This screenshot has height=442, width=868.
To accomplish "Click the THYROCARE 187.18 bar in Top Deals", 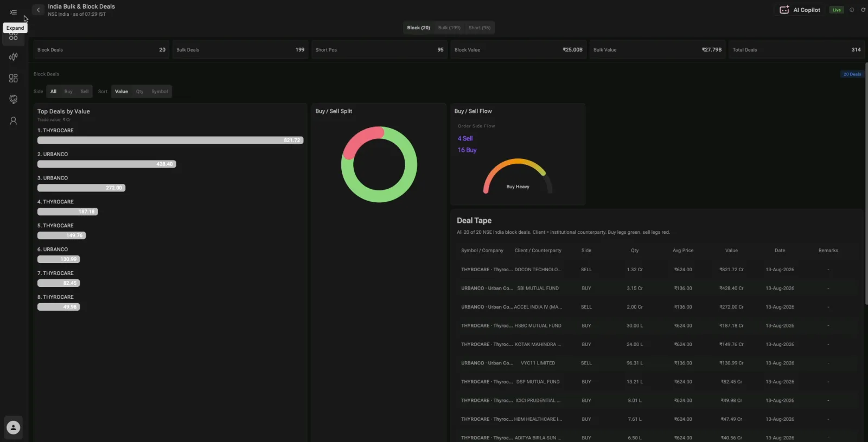I will coord(68,212).
